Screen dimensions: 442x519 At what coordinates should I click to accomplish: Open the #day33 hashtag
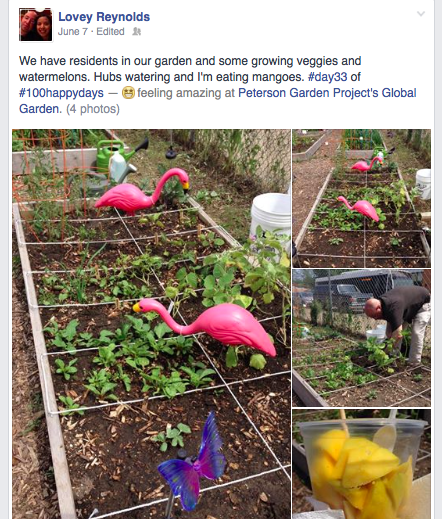click(327, 77)
